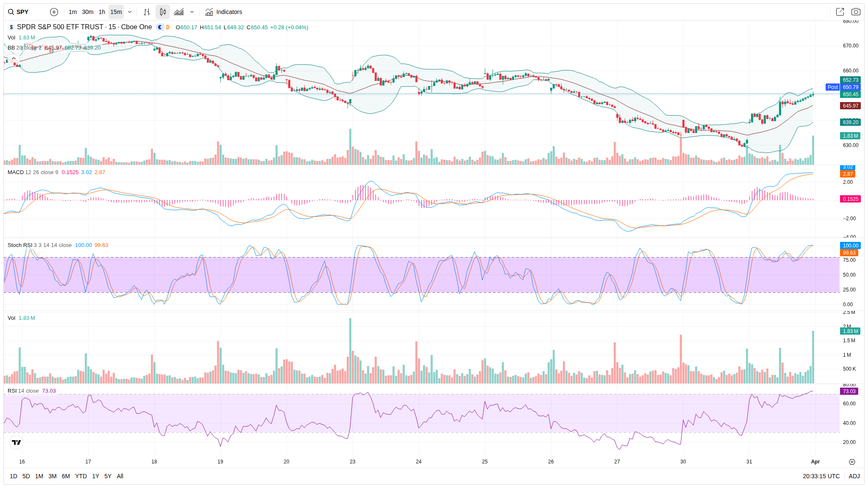Image resolution: width=868 pixels, height=488 pixels.
Task: Select the 3M date range
Action: (52, 476)
